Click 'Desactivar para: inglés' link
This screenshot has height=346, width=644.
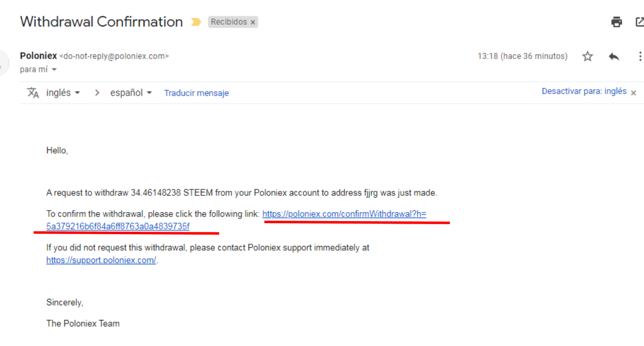point(584,92)
